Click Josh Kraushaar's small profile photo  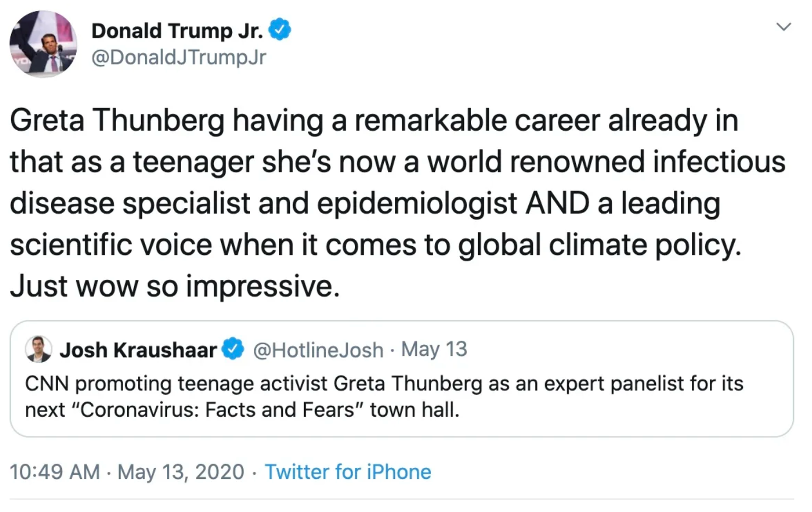[x=38, y=349]
